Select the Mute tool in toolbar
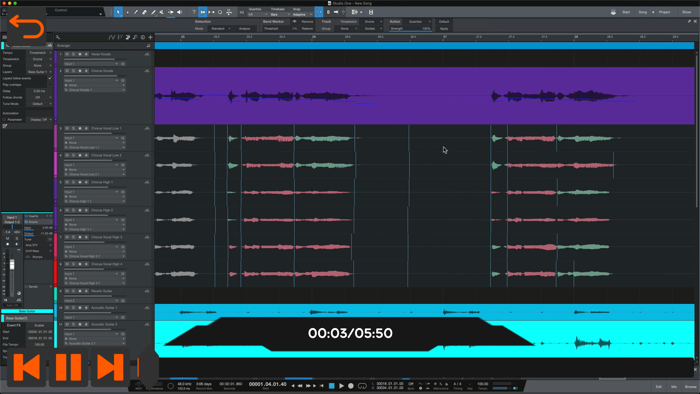 point(162,12)
